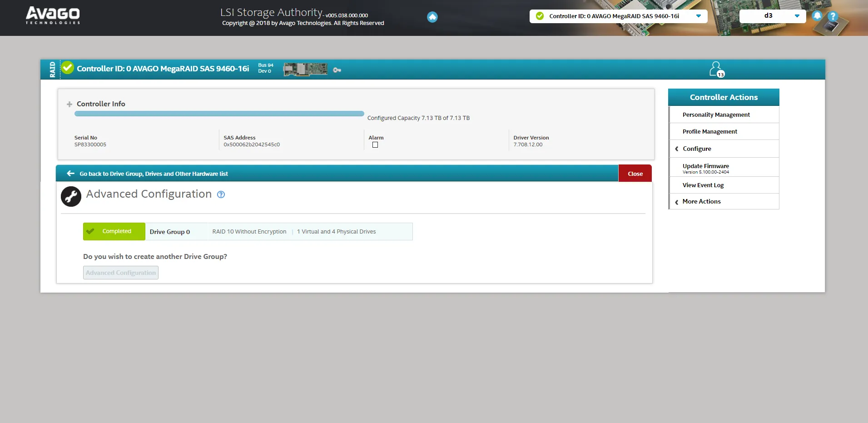Open the d3 user dropdown
Image resolution: width=868 pixels, height=423 pixels.
797,15
